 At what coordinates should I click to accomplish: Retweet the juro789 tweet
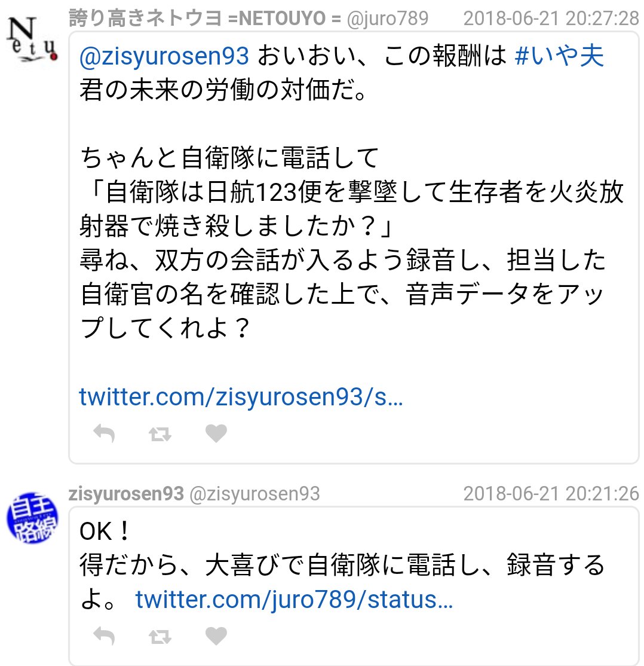(160, 434)
